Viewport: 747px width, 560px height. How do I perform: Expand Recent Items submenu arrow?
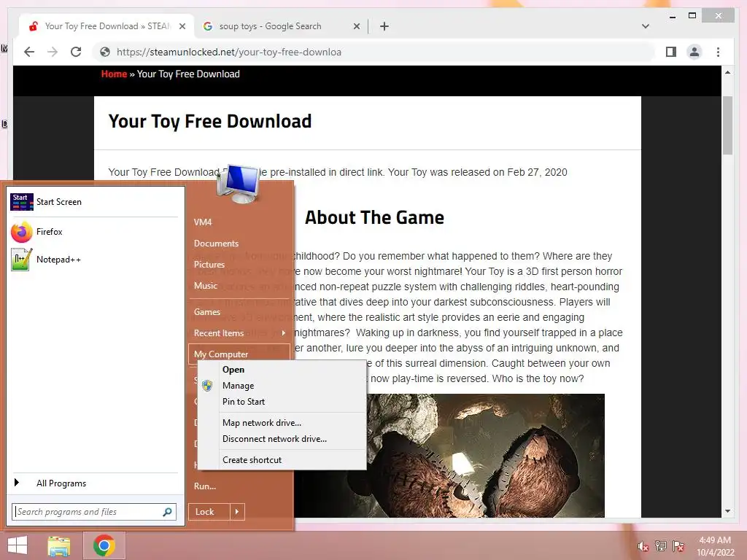[284, 332]
